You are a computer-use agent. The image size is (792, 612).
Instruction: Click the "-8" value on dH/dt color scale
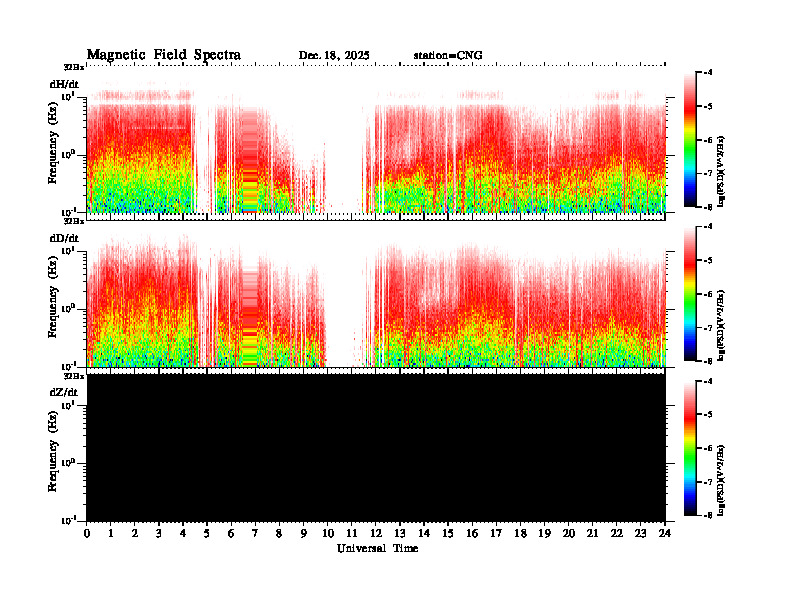tap(709, 207)
